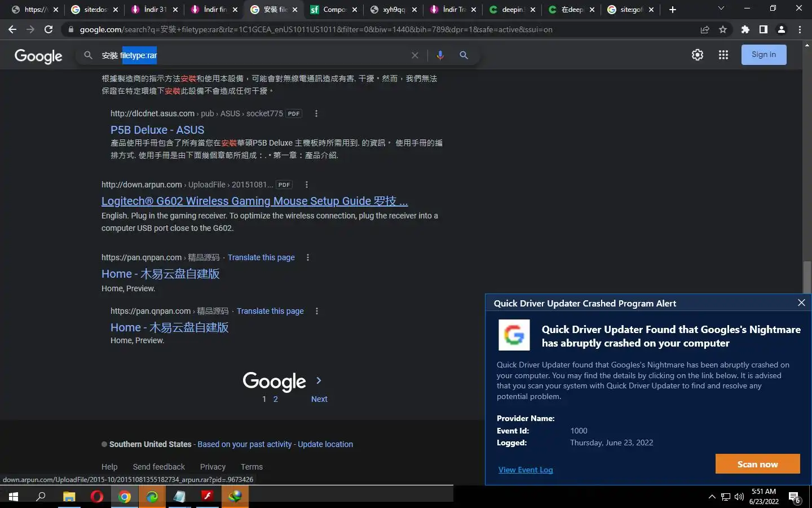The width and height of the screenshot is (812, 508).
Task: Open the Windows notification center
Action: pos(795,497)
